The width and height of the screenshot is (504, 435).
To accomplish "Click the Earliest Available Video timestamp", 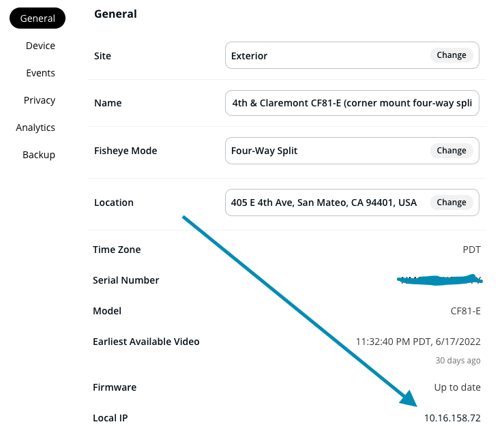I will (418, 342).
